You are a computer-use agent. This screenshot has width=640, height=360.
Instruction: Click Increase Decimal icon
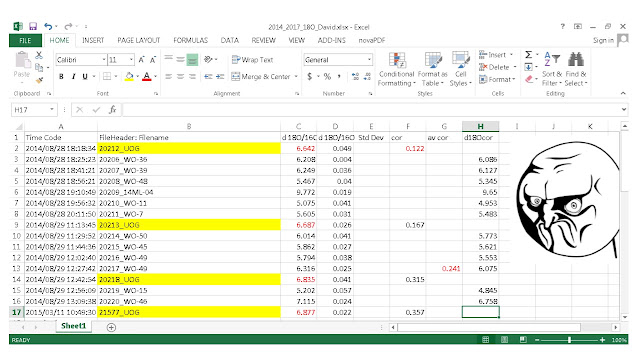(355, 76)
